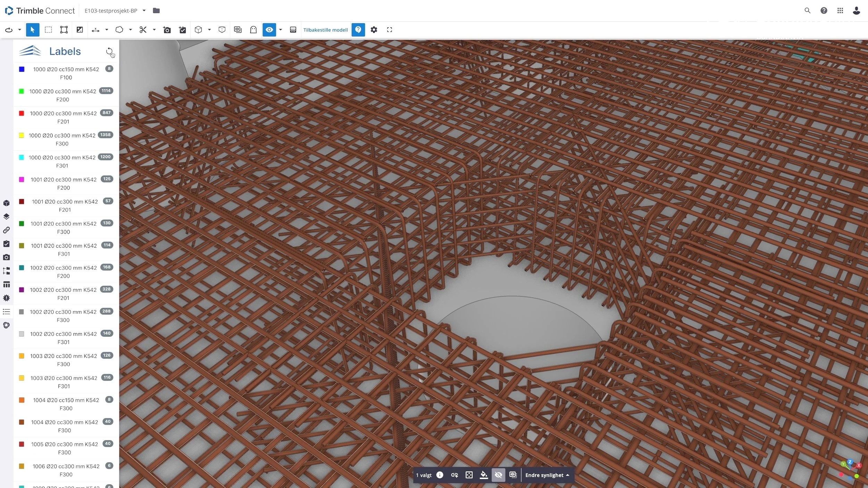The image size is (868, 488).
Task: Click the XYZ axis orientation gizmo
Action: click(x=850, y=469)
